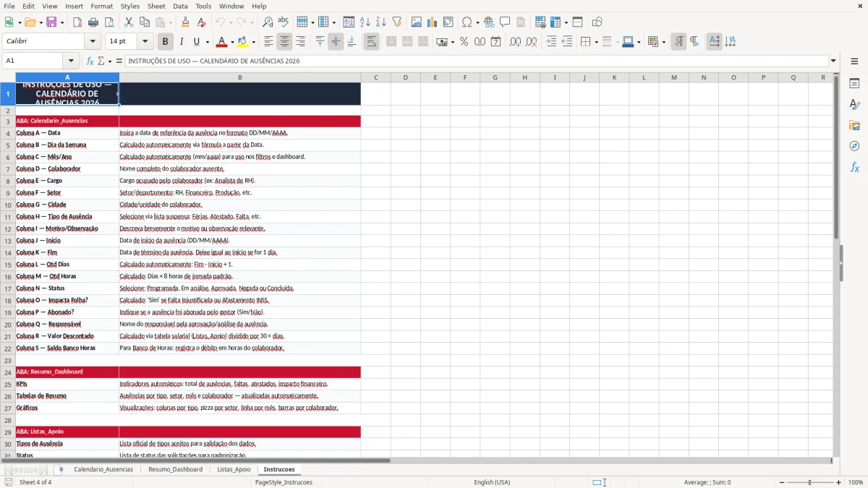The image size is (868, 488).
Task: Open the Sidebar Navigator panel
Action: (x=854, y=146)
